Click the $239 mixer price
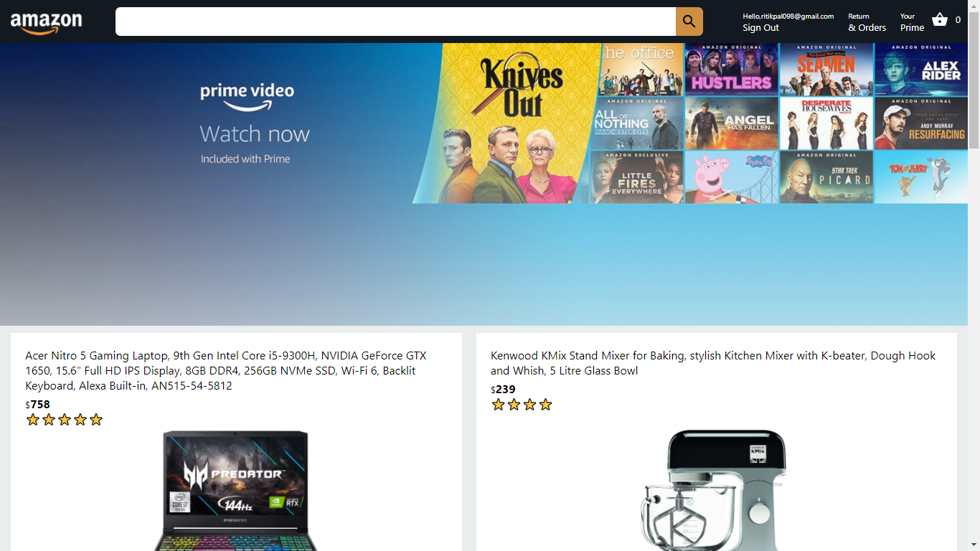The height and width of the screenshot is (551, 980). (x=503, y=390)
